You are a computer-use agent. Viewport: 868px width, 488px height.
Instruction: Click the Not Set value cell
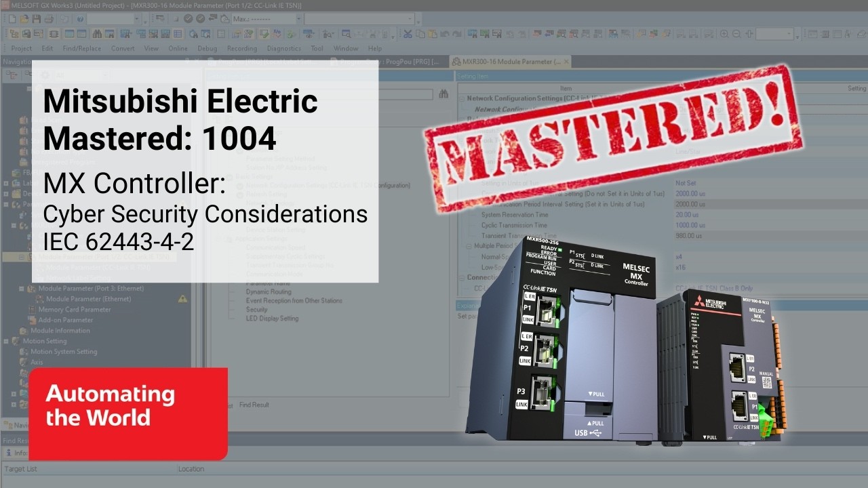tap(686, 183)
